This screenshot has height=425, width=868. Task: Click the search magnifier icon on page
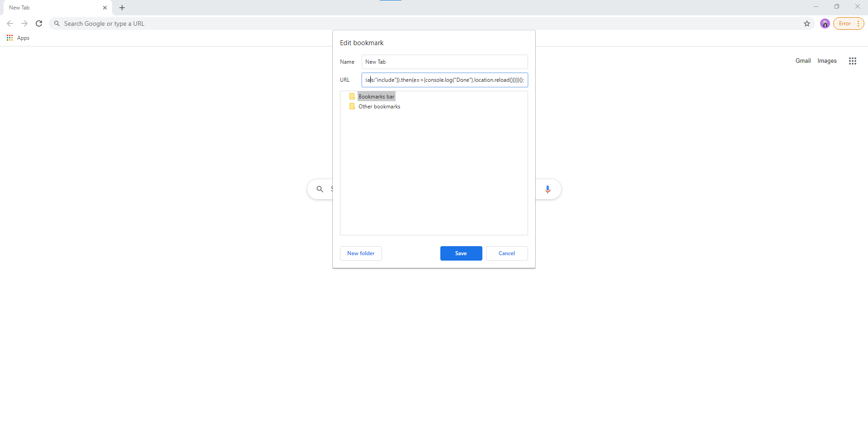(320, 189)
